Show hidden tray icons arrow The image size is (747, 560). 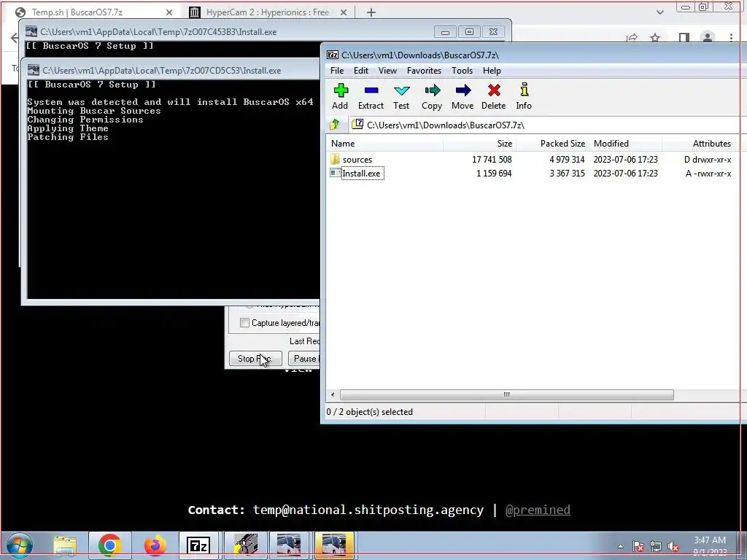(x=620, y=546)
